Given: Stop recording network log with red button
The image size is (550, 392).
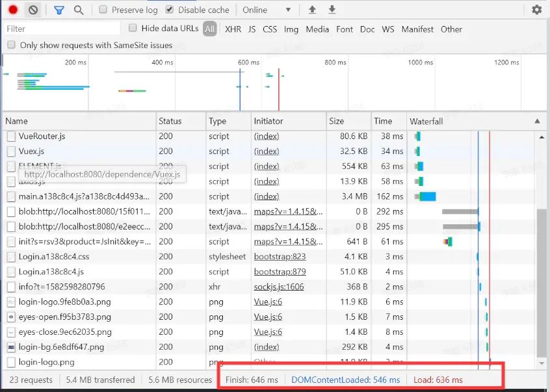Looking at the screenshot, I should coord(13,10).
